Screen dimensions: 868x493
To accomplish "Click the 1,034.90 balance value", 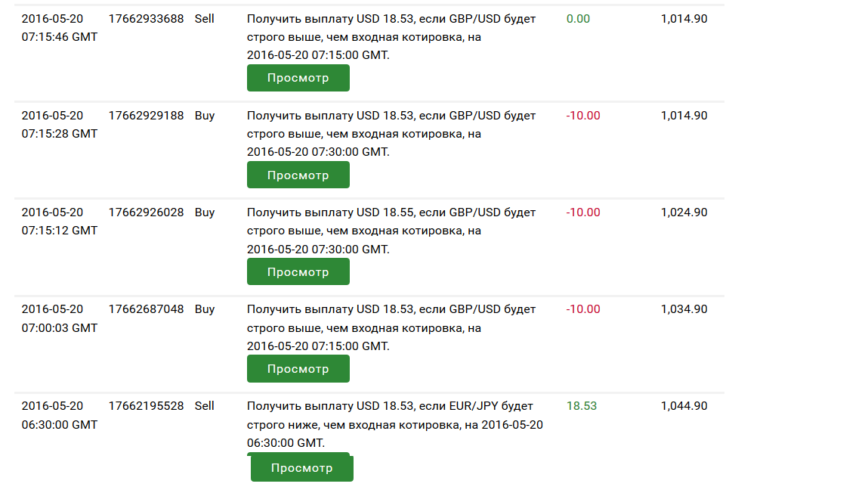I will tap(684, 309).
